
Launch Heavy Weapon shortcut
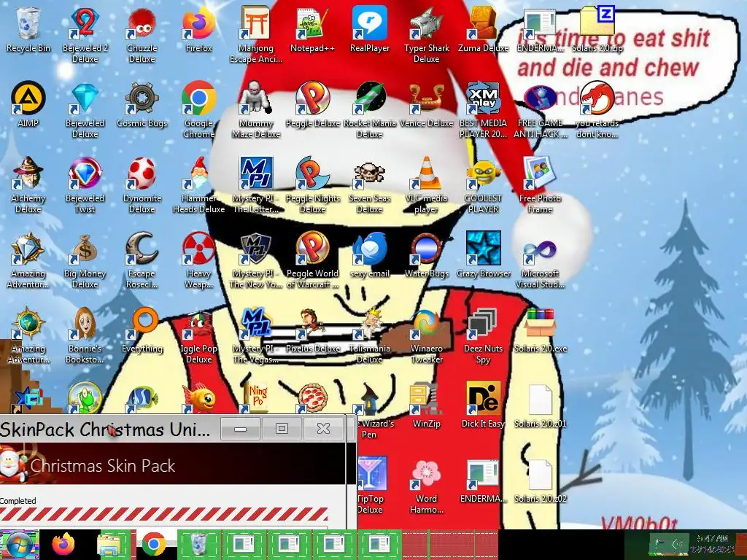click(x=198, y=260)
